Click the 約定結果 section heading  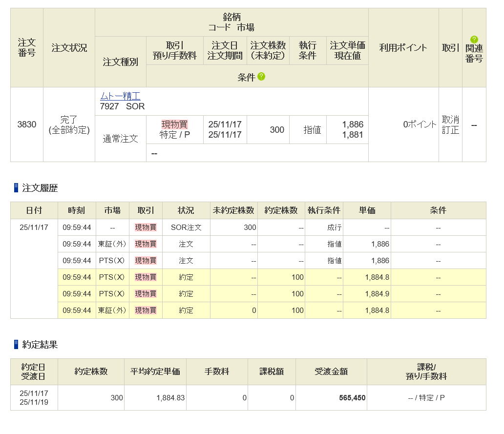pyautogui.click(x=40, y=345)
